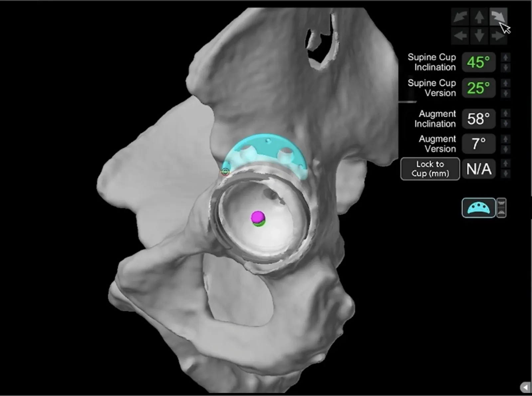Open the augment type selector beside implant icon
Viewport: 532px width, 396px height.
click(501, 208)
